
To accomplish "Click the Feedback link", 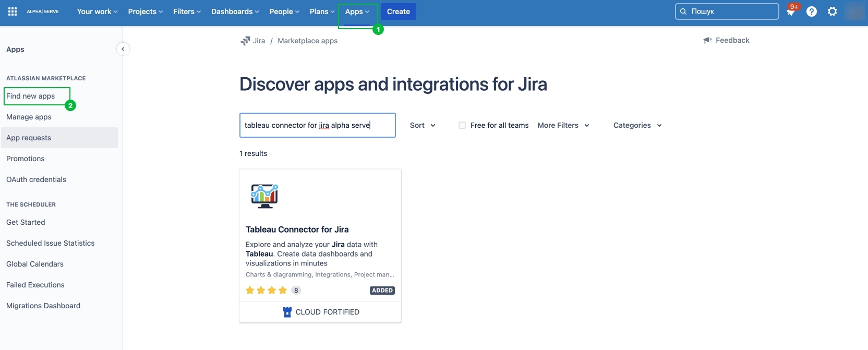I will pyautogui.click(x=732, y=40).
